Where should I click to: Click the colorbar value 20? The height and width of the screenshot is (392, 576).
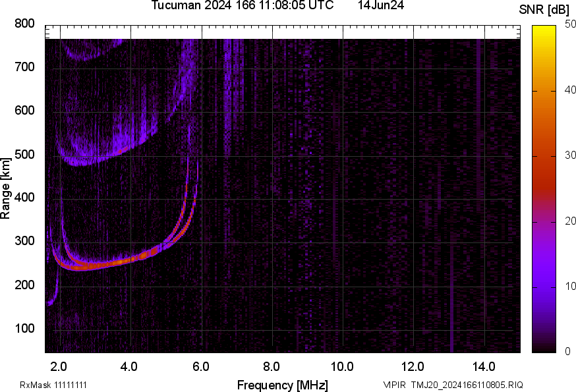[x=570, y=221]
